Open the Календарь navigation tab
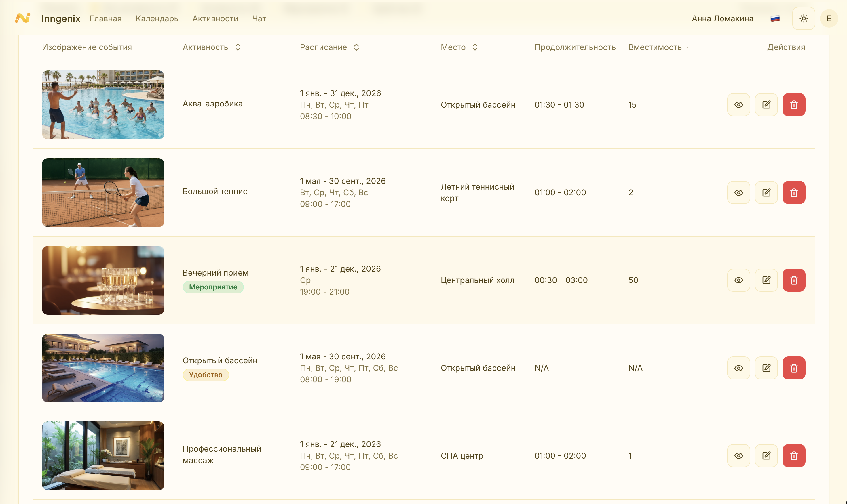The width and height of the screenshot is (847, 504). [157, 18]
